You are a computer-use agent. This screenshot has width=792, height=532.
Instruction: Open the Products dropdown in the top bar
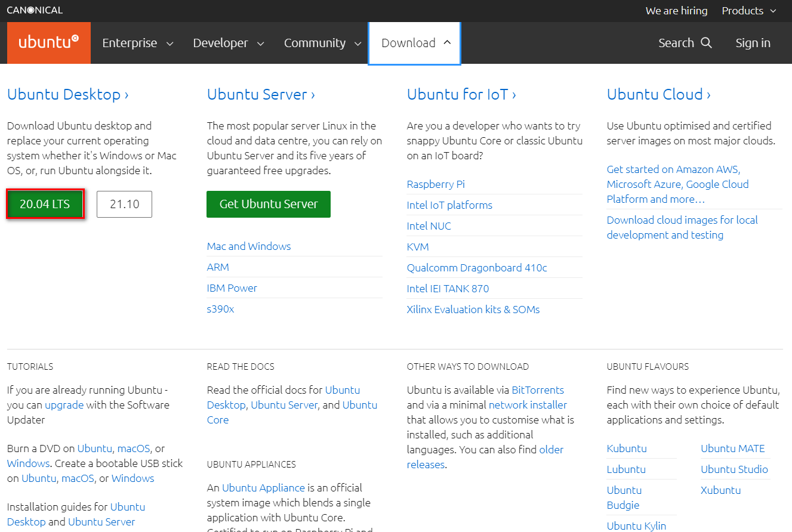748,11
